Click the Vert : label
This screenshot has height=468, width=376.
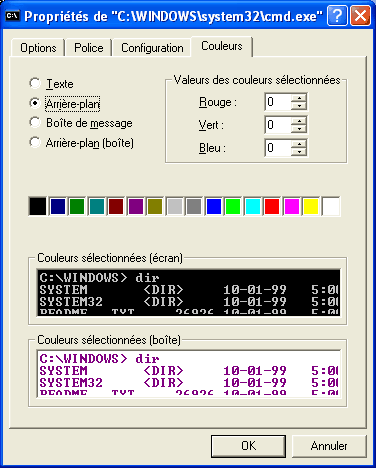211,125
